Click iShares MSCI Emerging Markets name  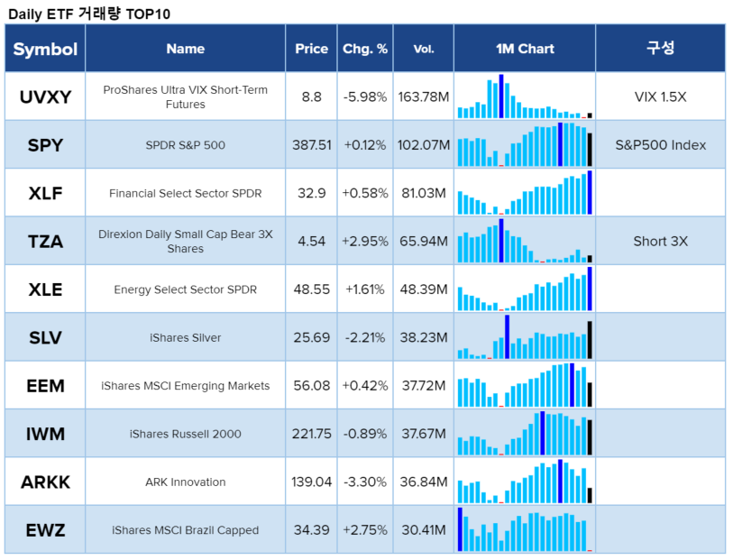coord(186,386)
